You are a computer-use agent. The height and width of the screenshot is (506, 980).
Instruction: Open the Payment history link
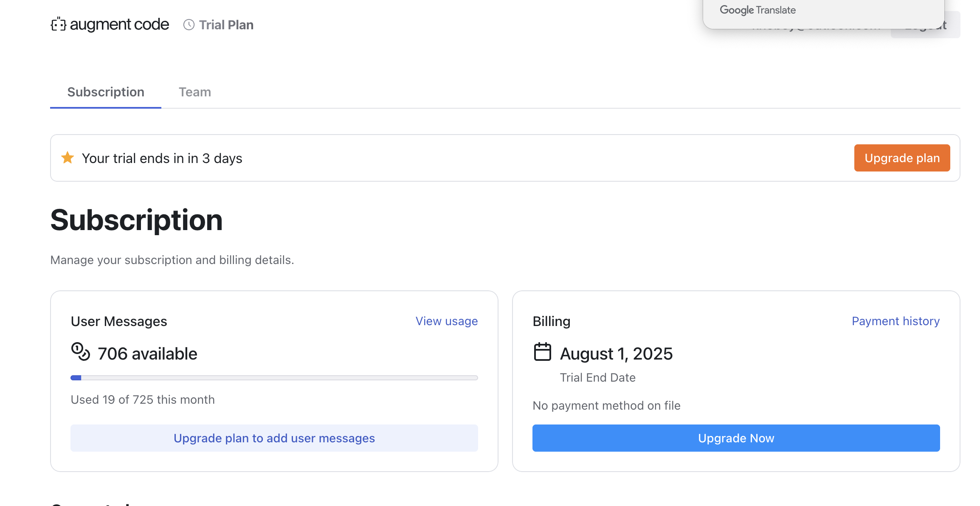click(x=896, y=321)
